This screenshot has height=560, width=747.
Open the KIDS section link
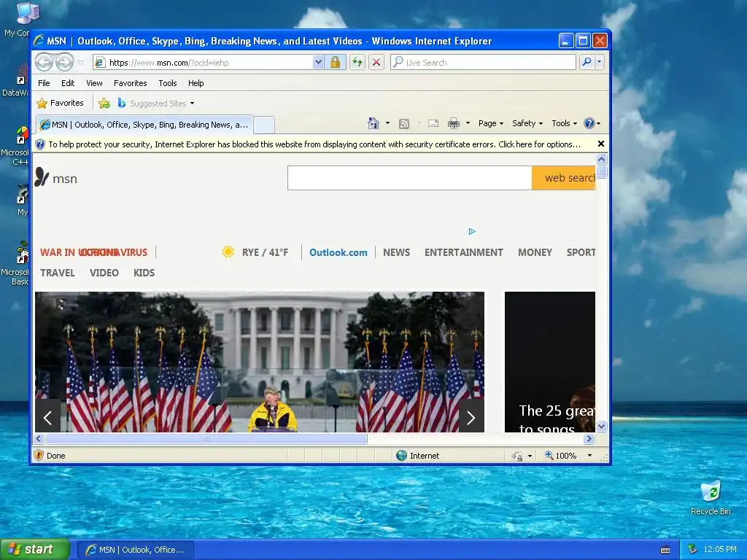144,273
